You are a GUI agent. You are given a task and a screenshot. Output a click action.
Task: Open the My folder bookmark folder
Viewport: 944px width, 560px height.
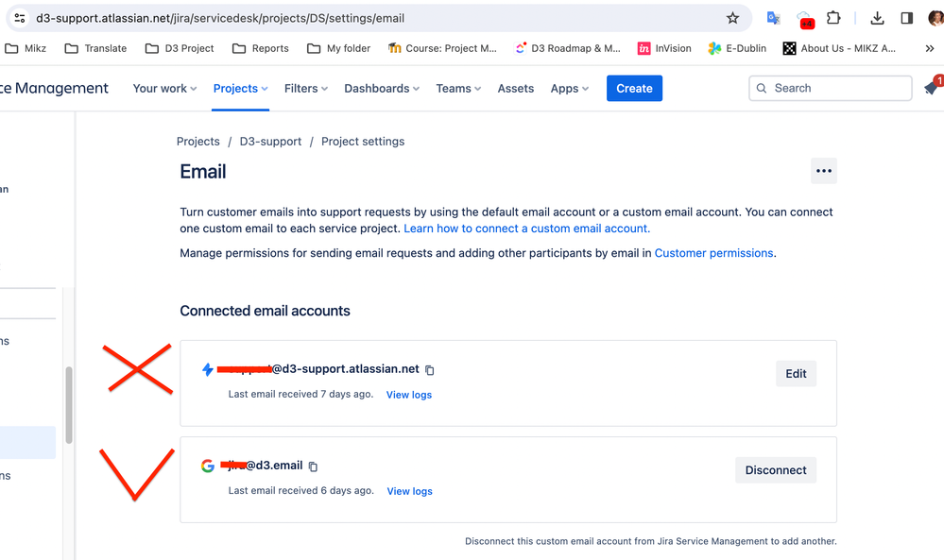[338, 49]
